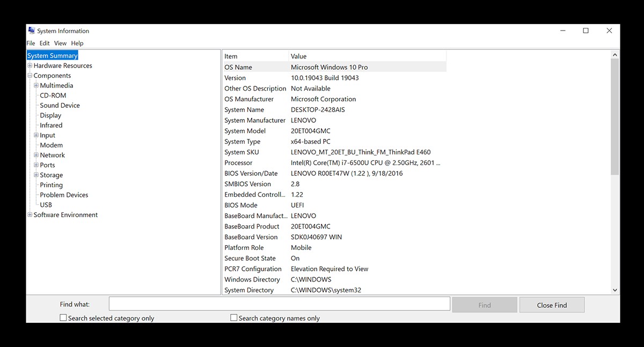Viewport: 644px width, 347px height.
Task: Select the Multimedia label
Action: tap(56, 85)
